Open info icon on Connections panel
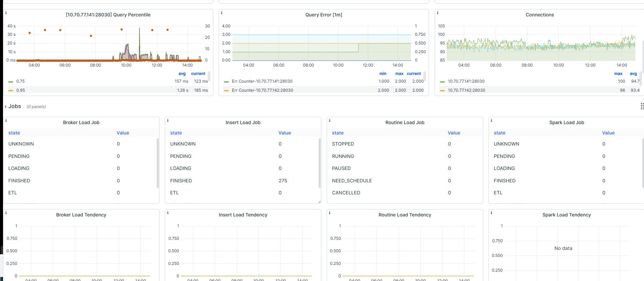644x281 pixels. 438,13
